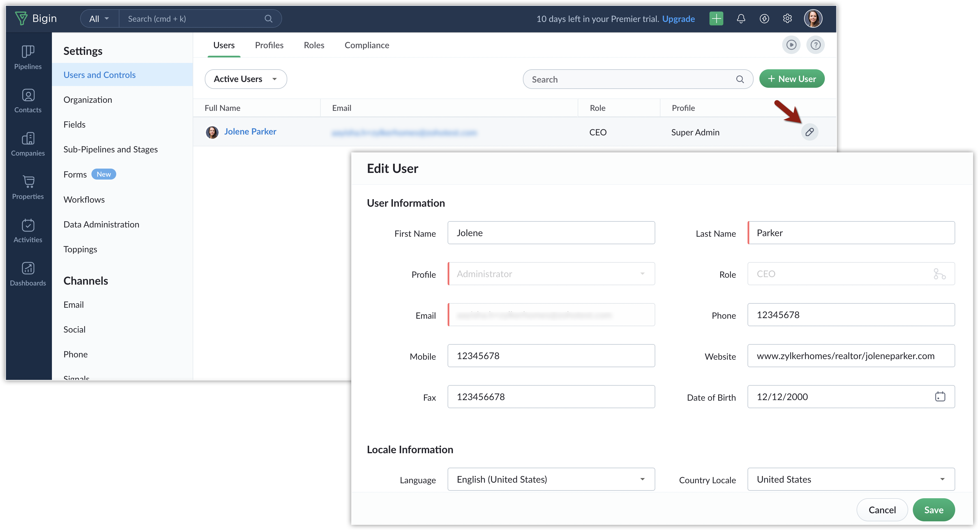Expand the Active Users filter dropdown
980x530 pixels.
[246, 79]
